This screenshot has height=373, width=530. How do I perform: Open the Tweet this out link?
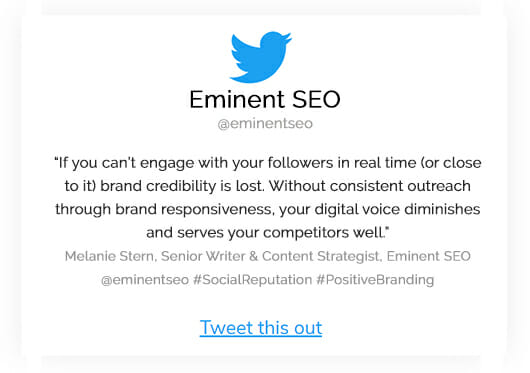point(261,327)
